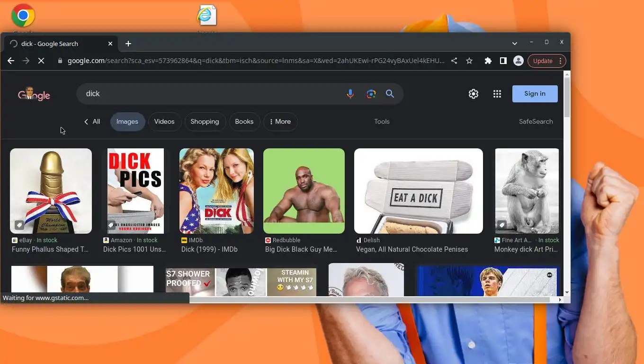Screen dimensions: 644x364
Task: Open the Redbubble green background thumbnail
Action: (x=304, y=191)
